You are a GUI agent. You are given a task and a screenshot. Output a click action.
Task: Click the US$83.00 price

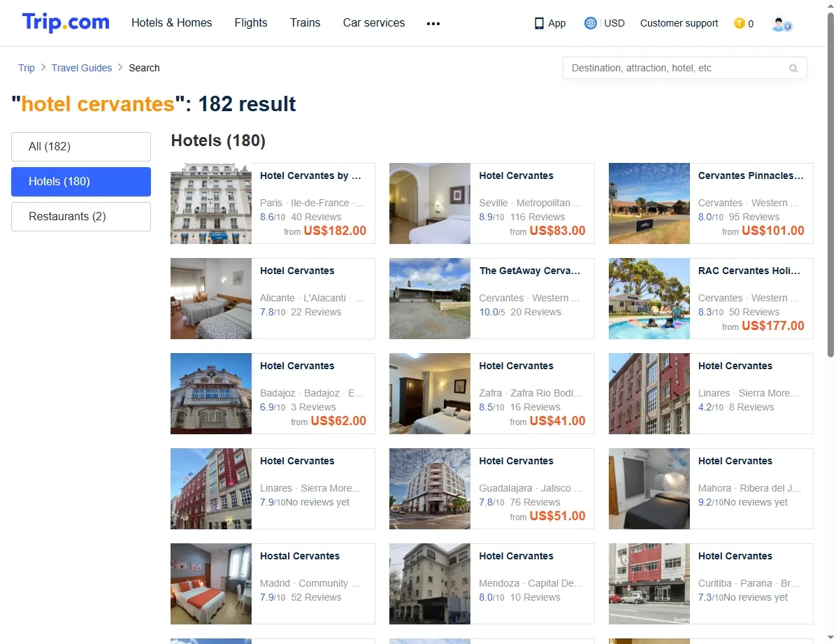[x=557, y=231]
